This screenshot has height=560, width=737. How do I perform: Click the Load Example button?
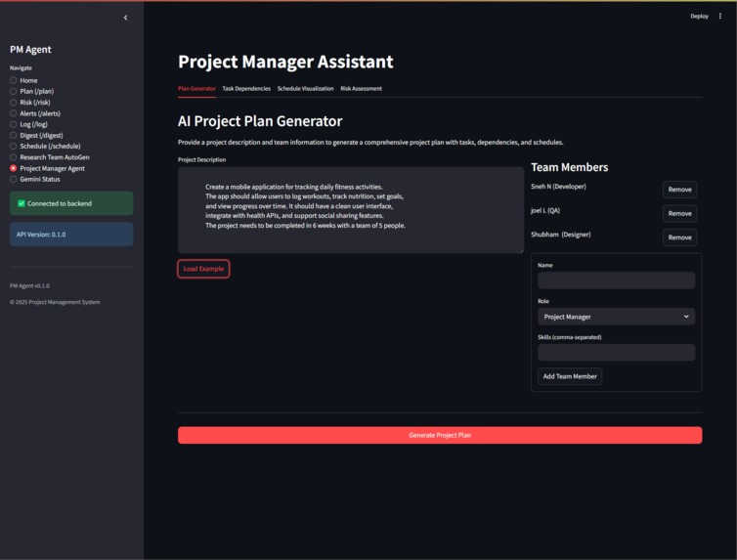203,269
